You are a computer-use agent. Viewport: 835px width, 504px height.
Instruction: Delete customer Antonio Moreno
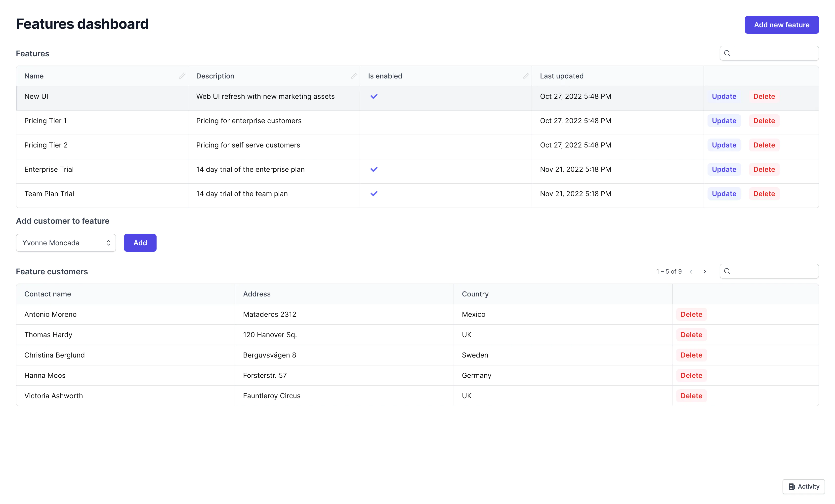click(691, 315)
